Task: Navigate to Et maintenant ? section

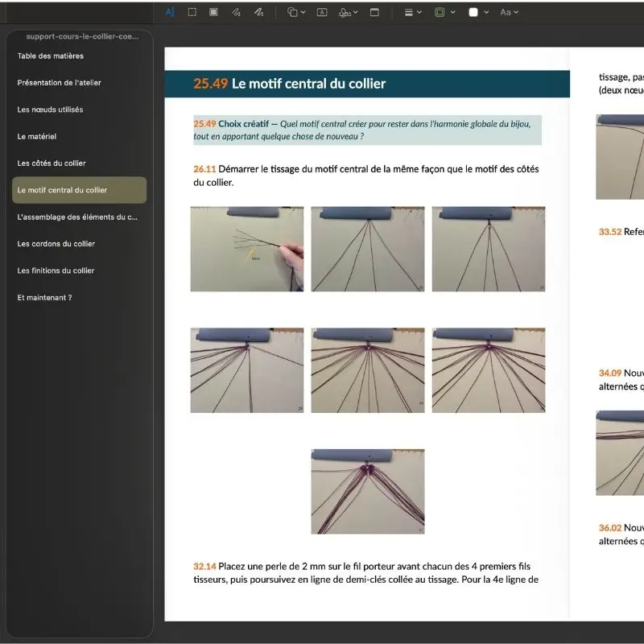Action: [x=44, y=298]
